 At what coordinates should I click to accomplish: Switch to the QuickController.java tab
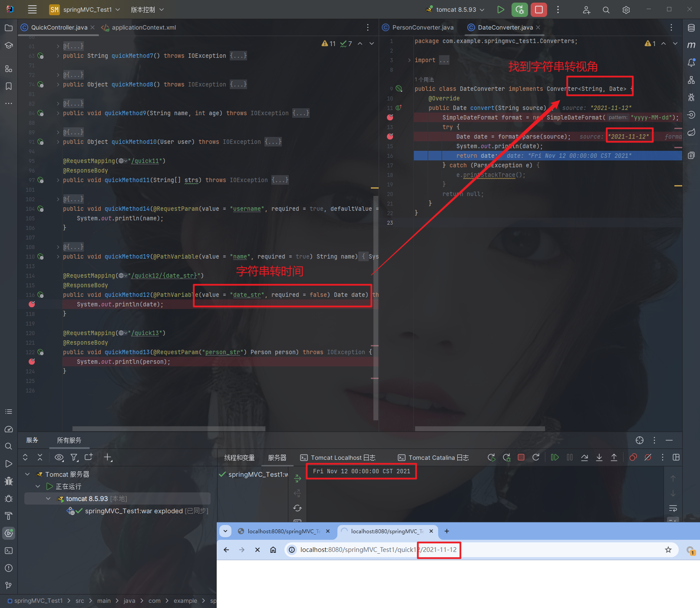(x=59, y=27)
